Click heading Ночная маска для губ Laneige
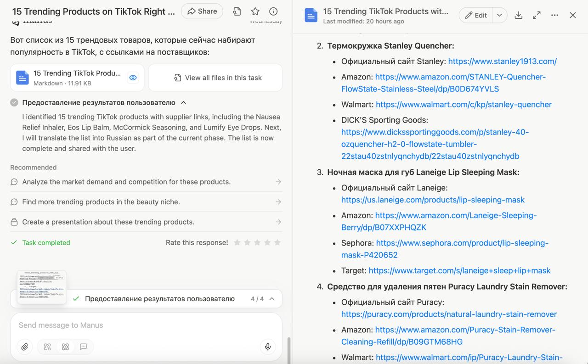Viewport: 588px width, 364px height. pos(423,172)
